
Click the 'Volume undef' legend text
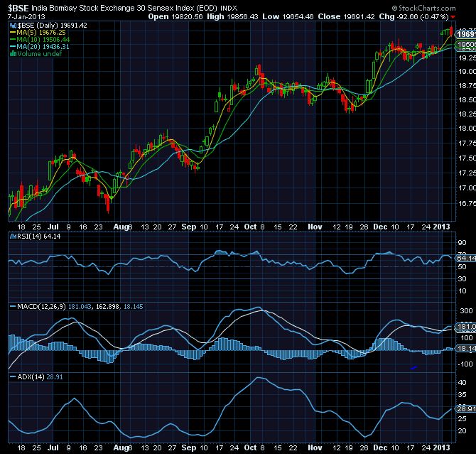(x=40, y=54)
